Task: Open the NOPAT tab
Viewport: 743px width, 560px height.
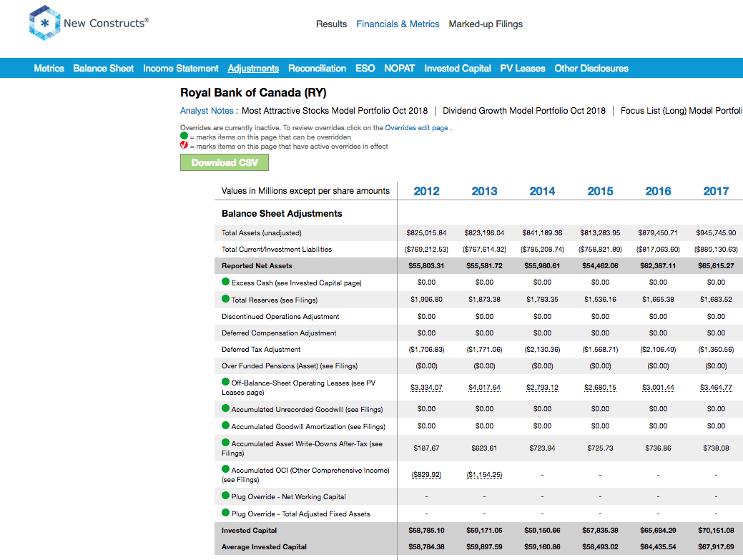Action: 400,68
